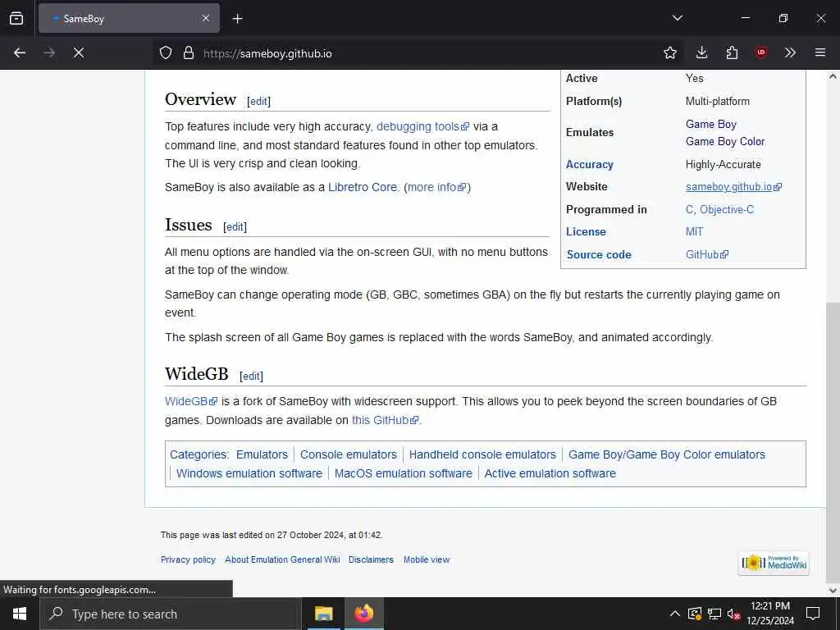
Task: Click the security tray icon with warning
Action: 694,614
